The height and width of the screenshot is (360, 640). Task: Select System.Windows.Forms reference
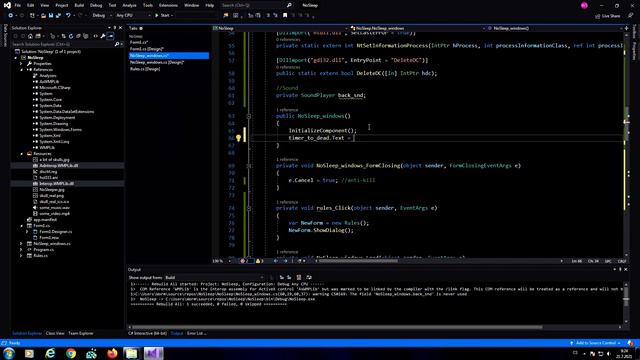tap(60, 130)
